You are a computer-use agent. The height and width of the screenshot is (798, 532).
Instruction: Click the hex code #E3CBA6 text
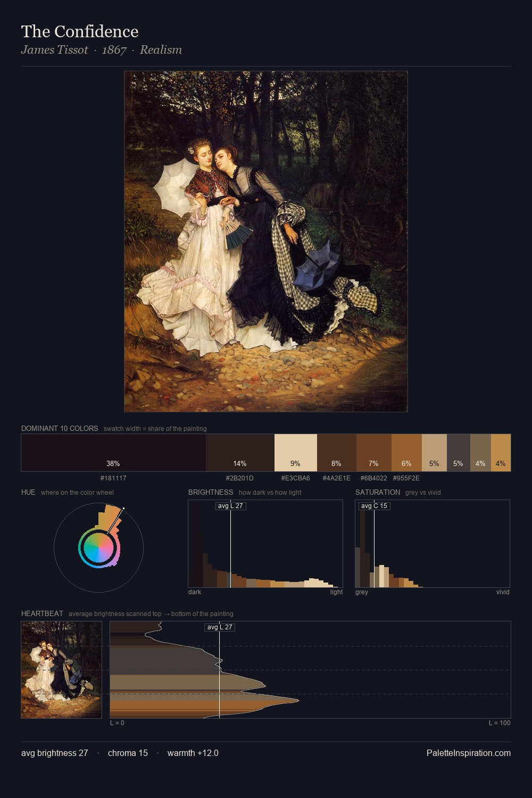296,478
